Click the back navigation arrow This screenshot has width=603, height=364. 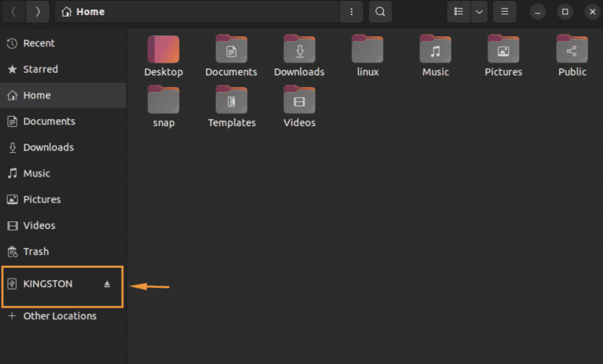[13, 12]
